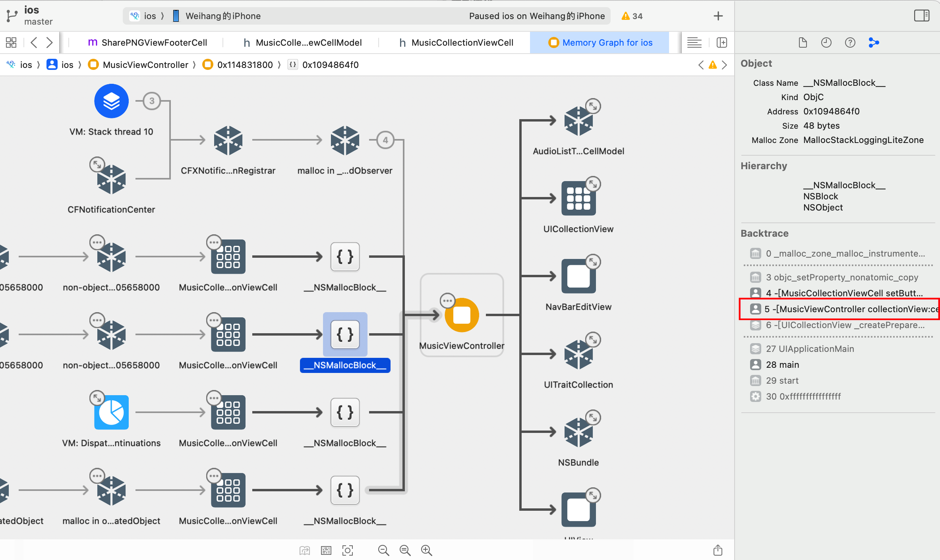Select the MusicViewController orange node
Image resolution: width=940 pixels, height=560 pixels.
pos(462,315)
